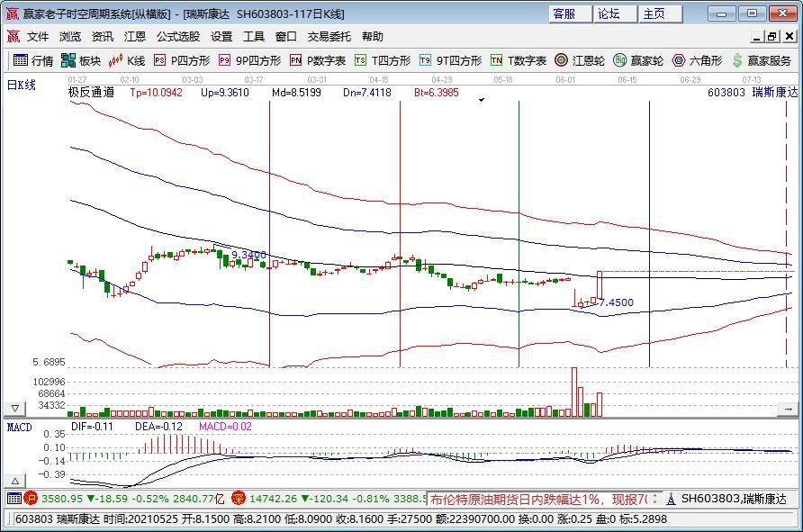Screen dimensions: 803x532
Task: Open the 窗口 menu
Action: tap(285, 36)
